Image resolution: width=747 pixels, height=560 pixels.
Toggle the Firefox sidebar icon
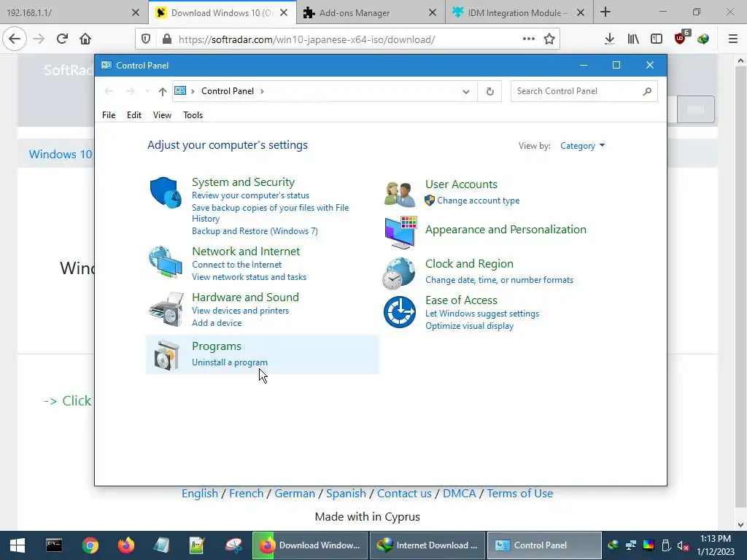[657, 39]
